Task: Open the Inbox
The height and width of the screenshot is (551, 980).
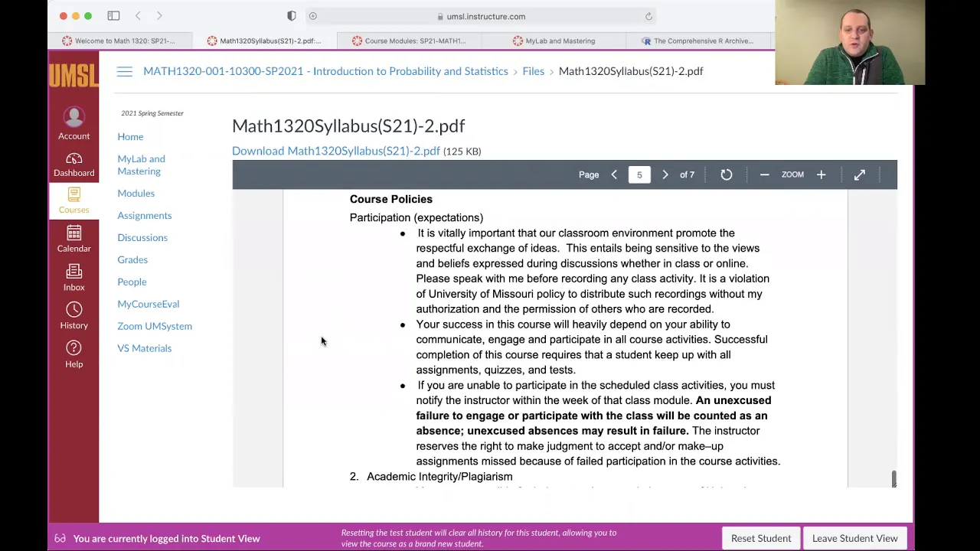Action: point(73,278)
